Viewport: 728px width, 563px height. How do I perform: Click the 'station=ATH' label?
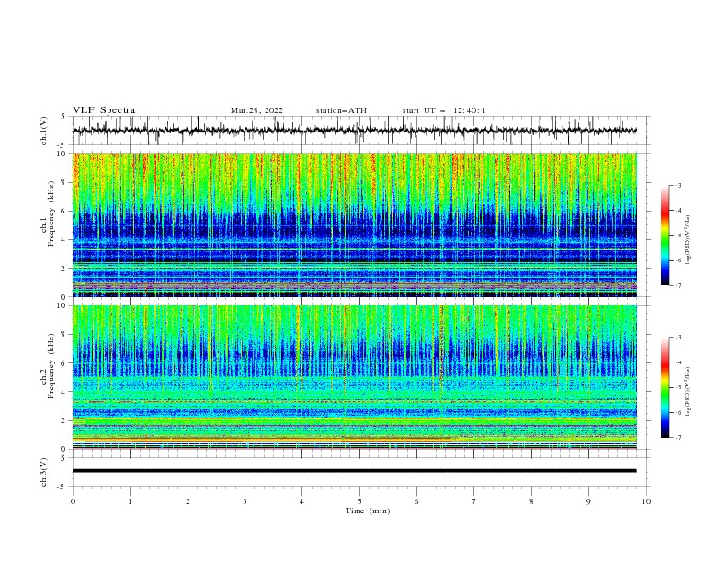tap(341, 110)
